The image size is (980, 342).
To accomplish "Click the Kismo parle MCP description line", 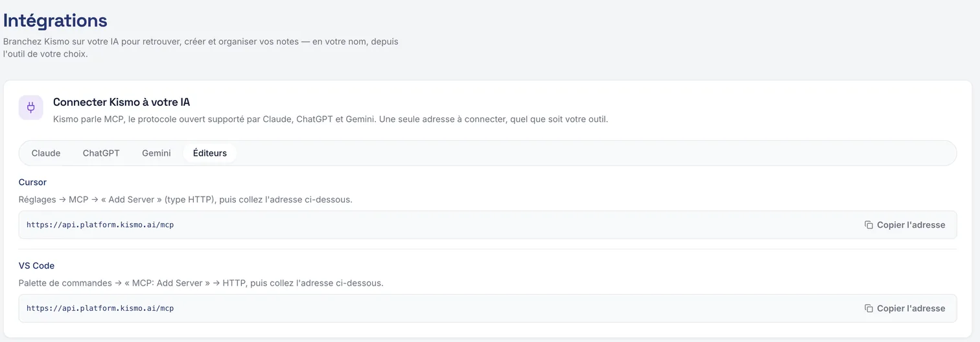I will pos(331,119).
